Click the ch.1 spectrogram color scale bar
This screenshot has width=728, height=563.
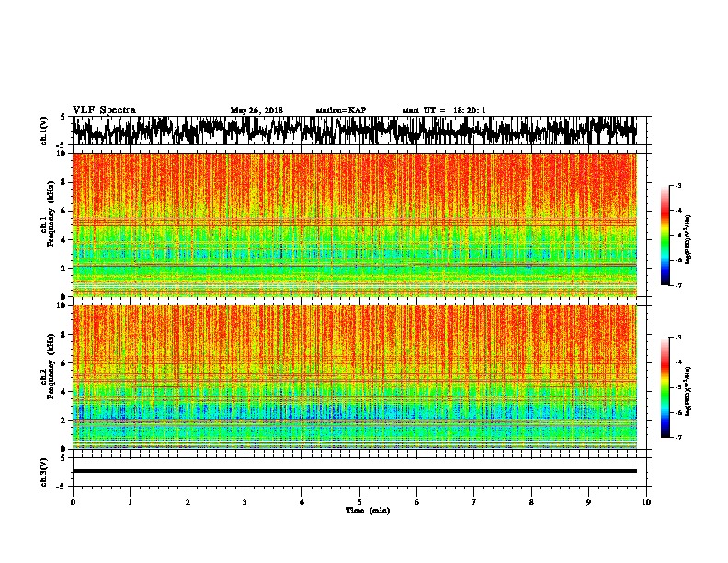tap(665, 236)
